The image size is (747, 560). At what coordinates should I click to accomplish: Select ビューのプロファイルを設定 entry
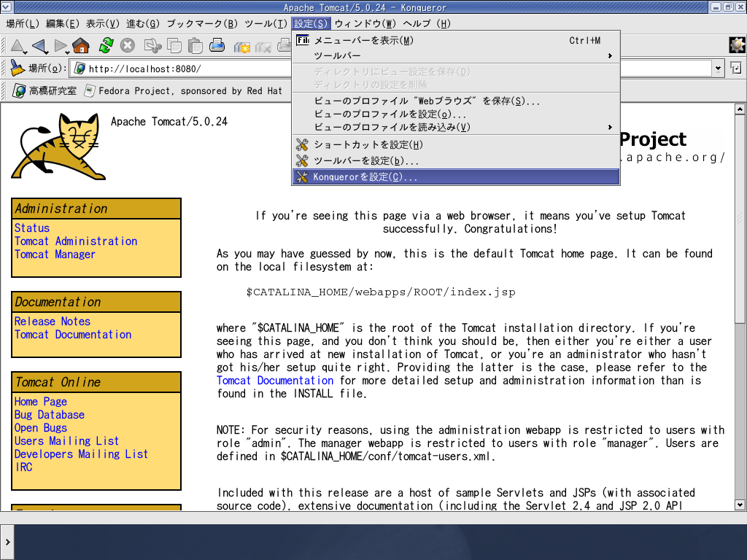(455, 114)
